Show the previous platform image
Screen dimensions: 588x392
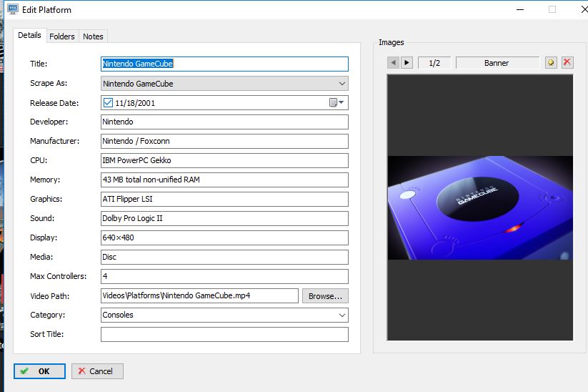coord(393,63)
